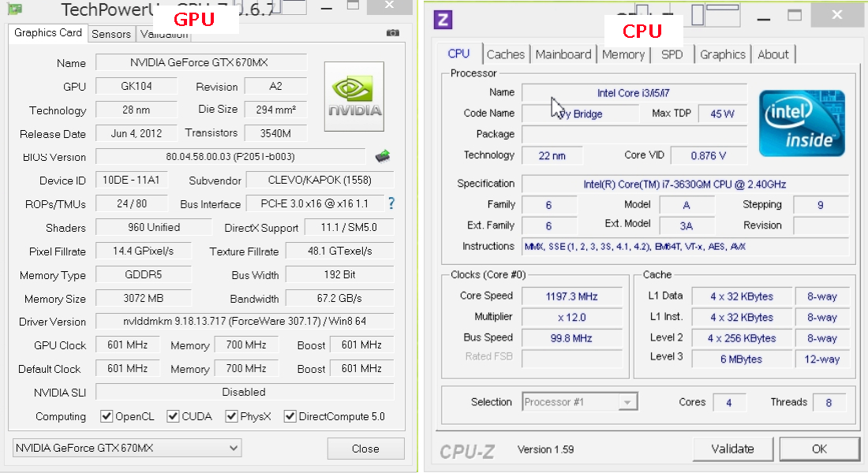Image resolution: width=868 pixels, height=473 pixels.
Task: Click the Core VID 0.876 V value
Action: point(708,155)
